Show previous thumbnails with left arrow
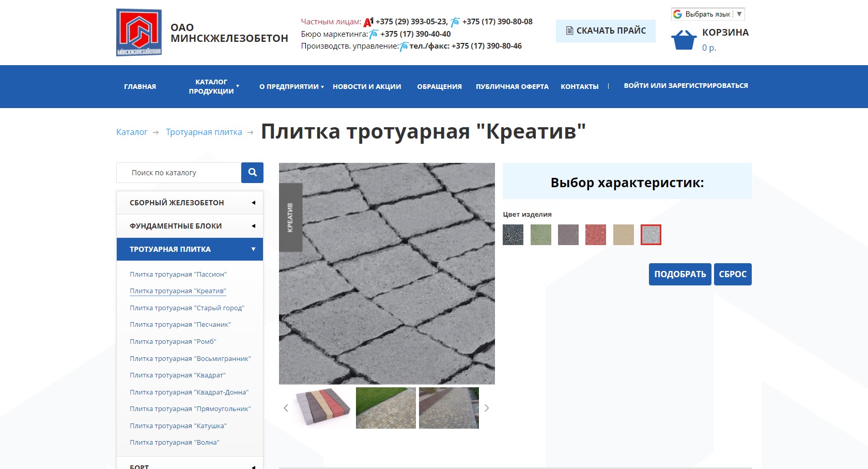The image size is (868, 469). coord(286,408)
